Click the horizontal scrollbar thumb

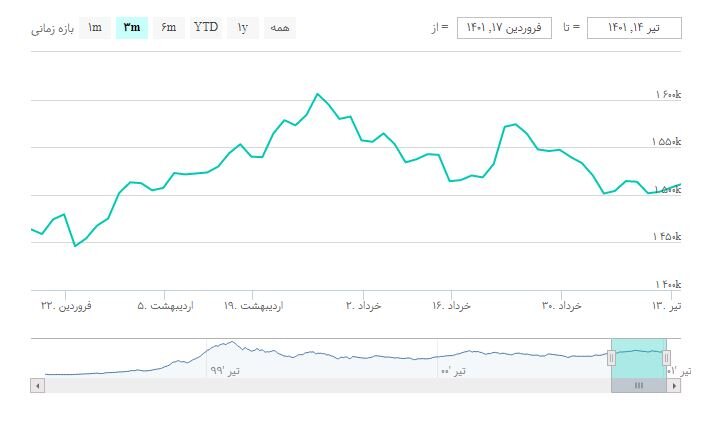click(x=639, y=385)
